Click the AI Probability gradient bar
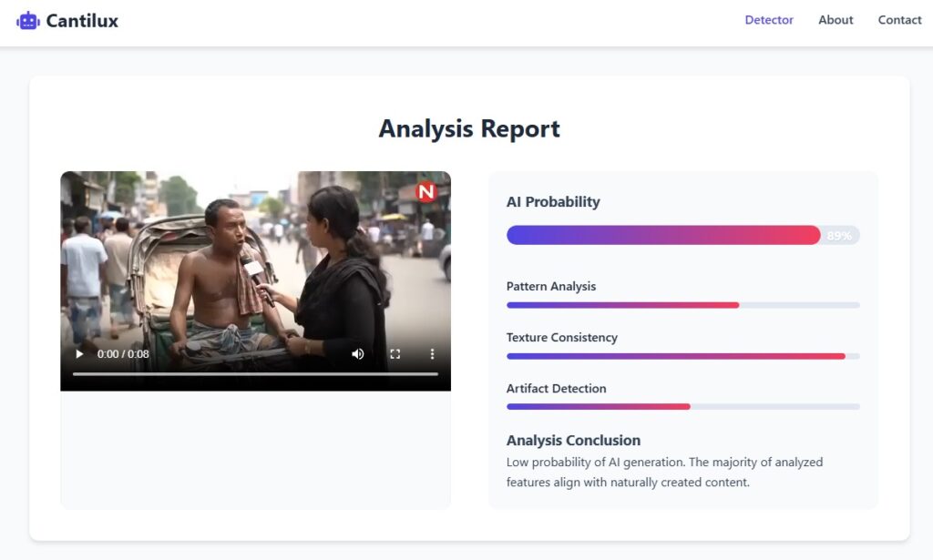 pyautogui.click(x=682, y=235)
